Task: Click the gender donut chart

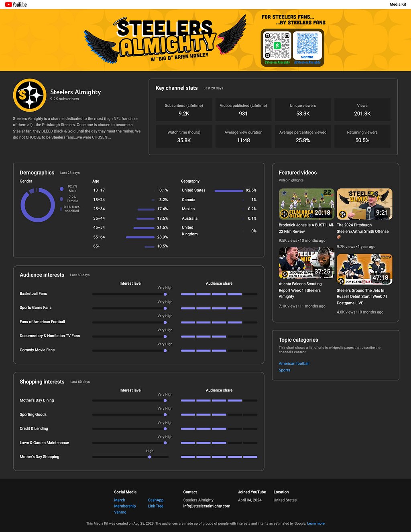Action: pyautogui.click(x=38, y=205)
